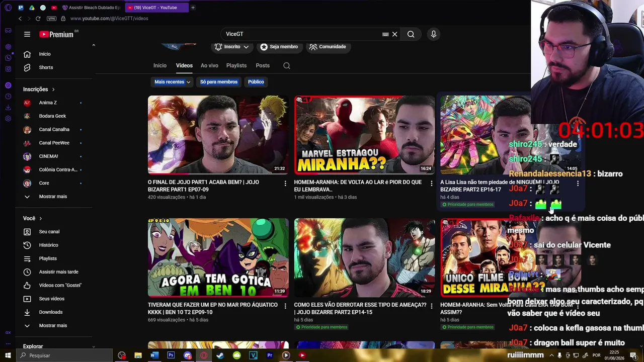Open options menu for O FINAL DE JOJO video
Viewport: 644px width, 362px height.
tap(285, 184)
